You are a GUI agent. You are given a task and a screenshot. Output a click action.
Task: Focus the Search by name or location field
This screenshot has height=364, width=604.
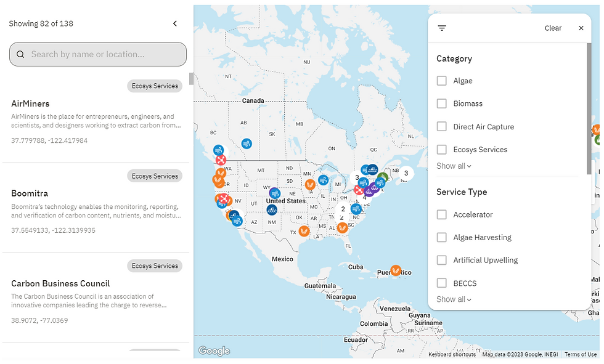pos(98,54)
